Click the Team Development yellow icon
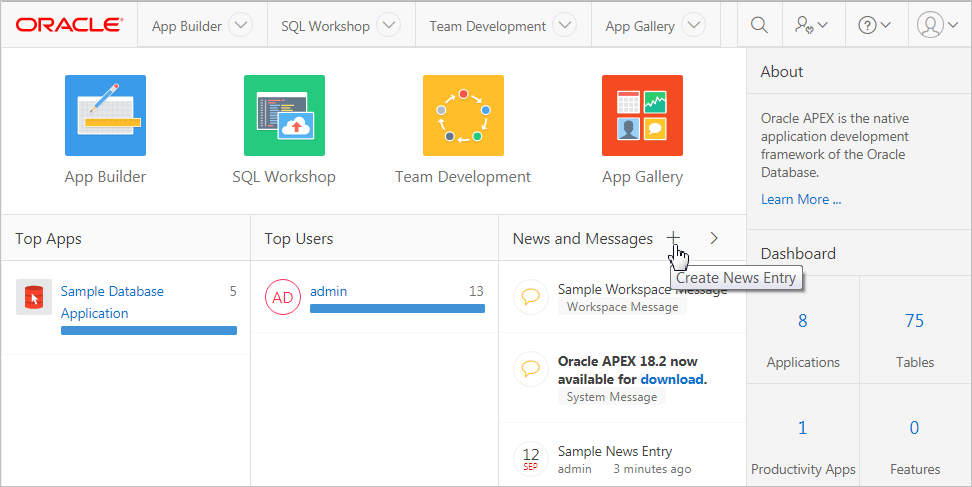 click(463, 116)
